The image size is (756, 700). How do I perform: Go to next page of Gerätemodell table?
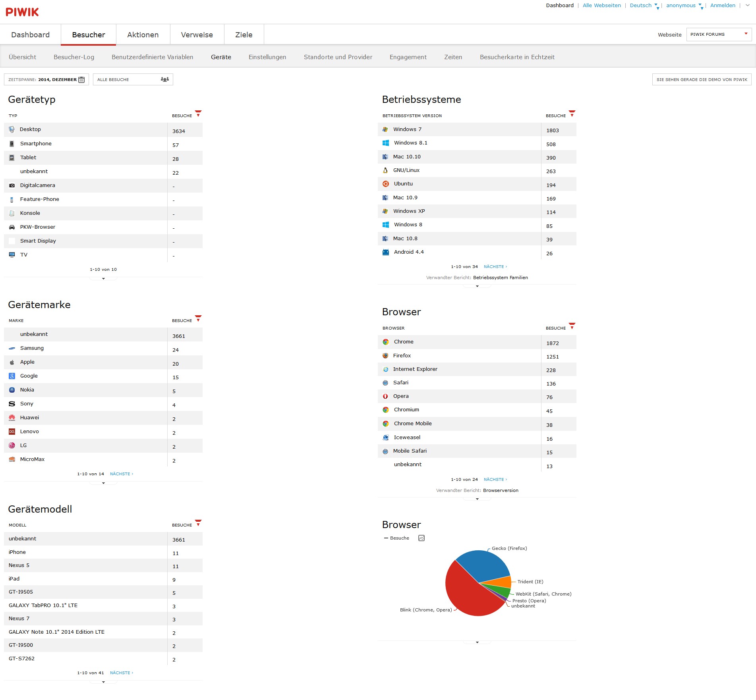tap(122, 673)
